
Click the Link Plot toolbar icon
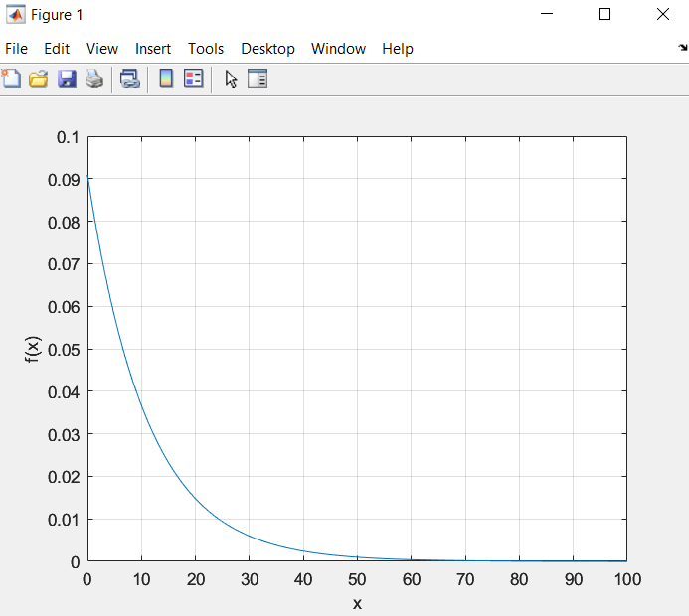(130, 79)
